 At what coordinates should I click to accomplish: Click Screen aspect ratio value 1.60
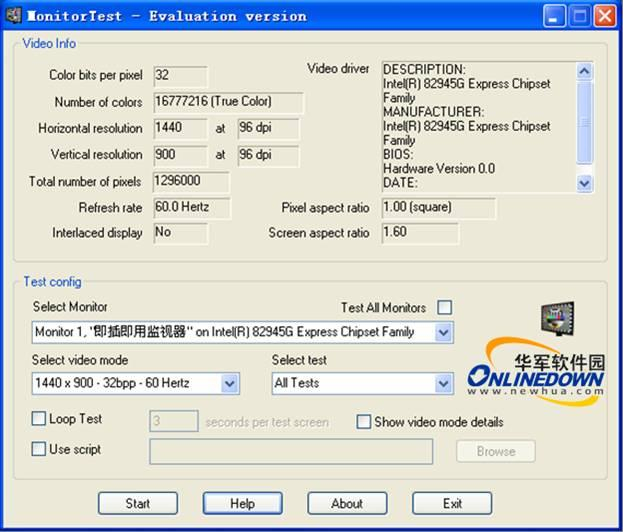(420, 233)
